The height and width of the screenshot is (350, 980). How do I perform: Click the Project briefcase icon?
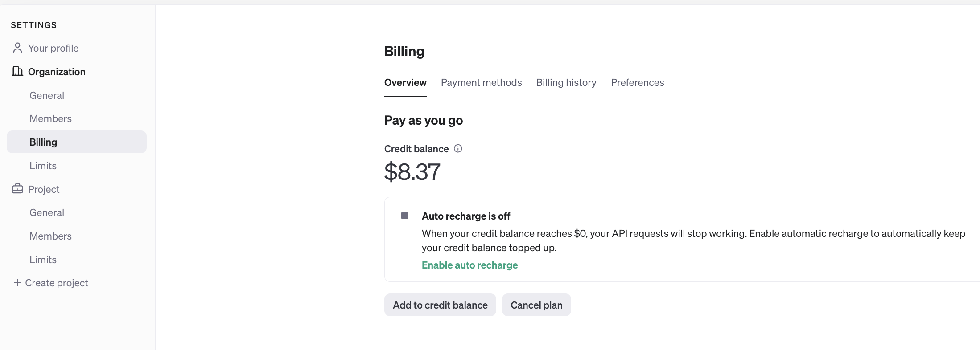pos(17,189)
